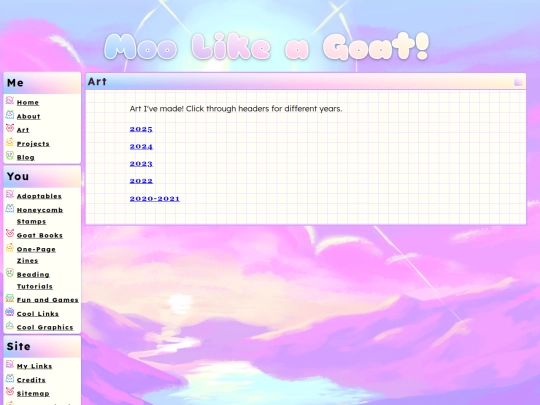Image resolution: width=540 pixels, height=405 pixels.
Task: Open the 2024 art gallery link
Action: (141, 146)
